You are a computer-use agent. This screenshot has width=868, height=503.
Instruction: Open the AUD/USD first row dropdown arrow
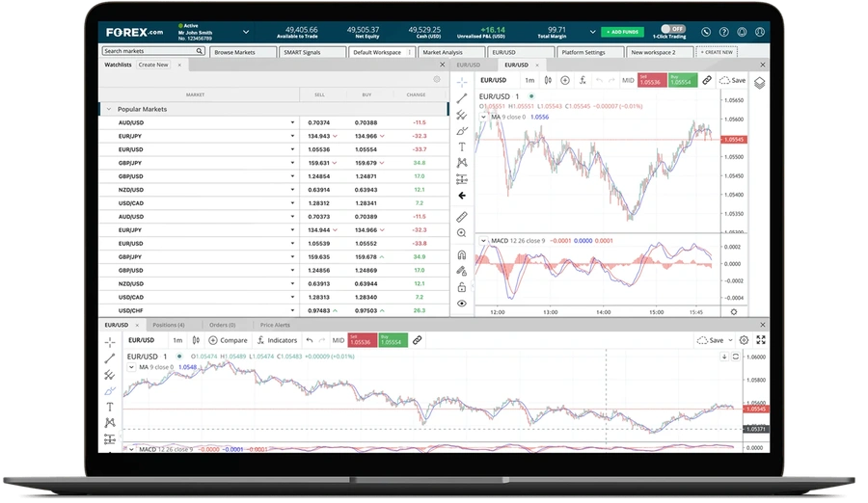[x=292, y=122]
